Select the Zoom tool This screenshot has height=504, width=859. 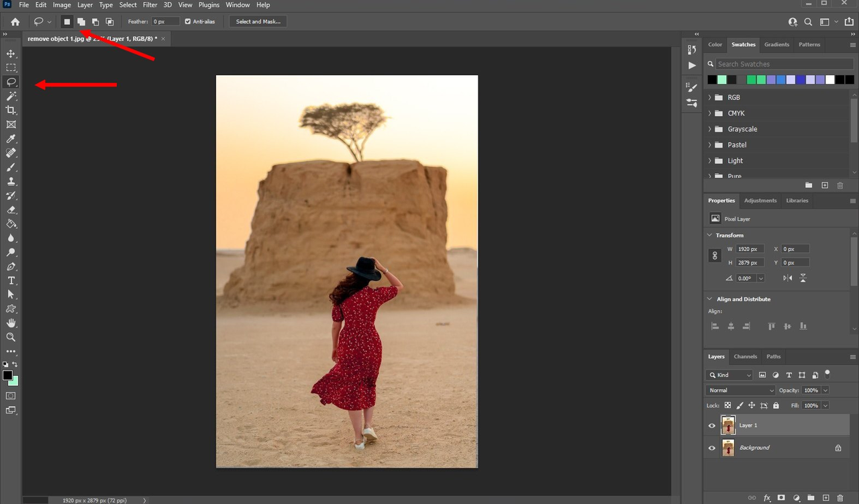10,337
